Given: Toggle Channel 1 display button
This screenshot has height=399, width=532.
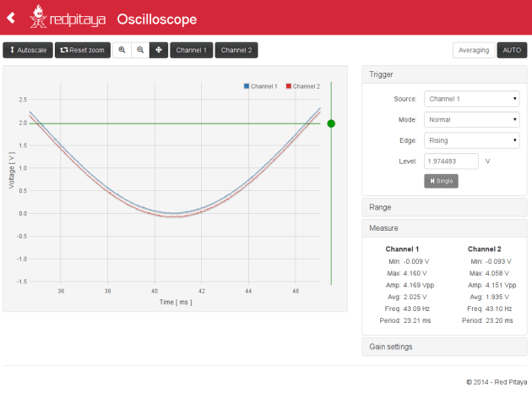Looking at the screenshot, I should [x=192, y=50].
